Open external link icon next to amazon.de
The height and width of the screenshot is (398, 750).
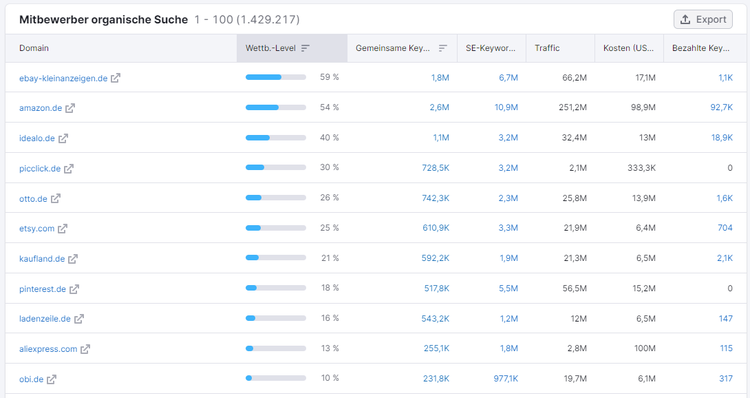[x=70, y=108]
